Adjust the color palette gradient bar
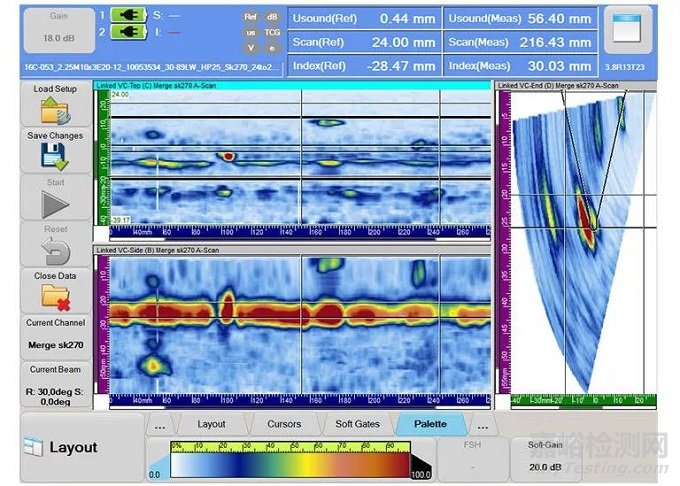The width and height of the screenshot is (680, 486). [x=290, y=465]
